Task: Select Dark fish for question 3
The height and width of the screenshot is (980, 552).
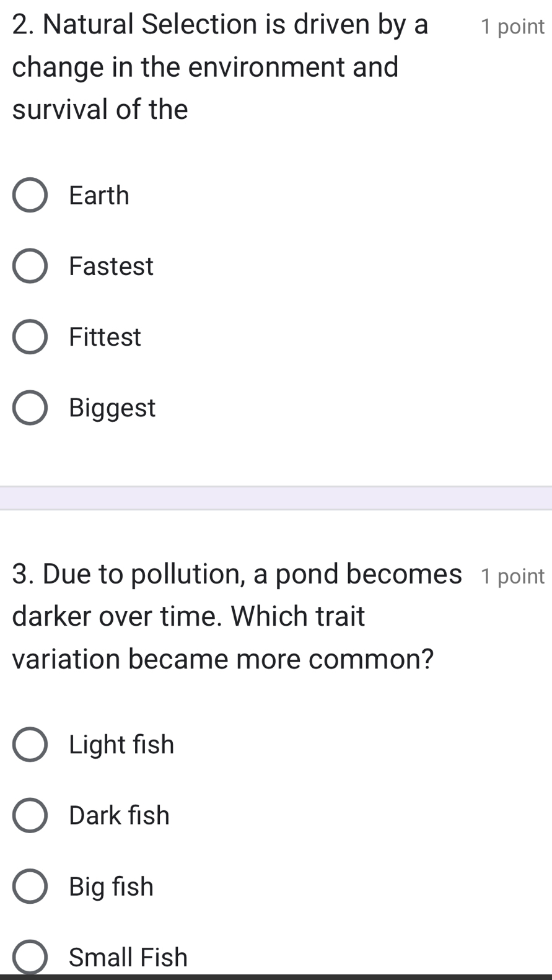Action: (29, 815)
